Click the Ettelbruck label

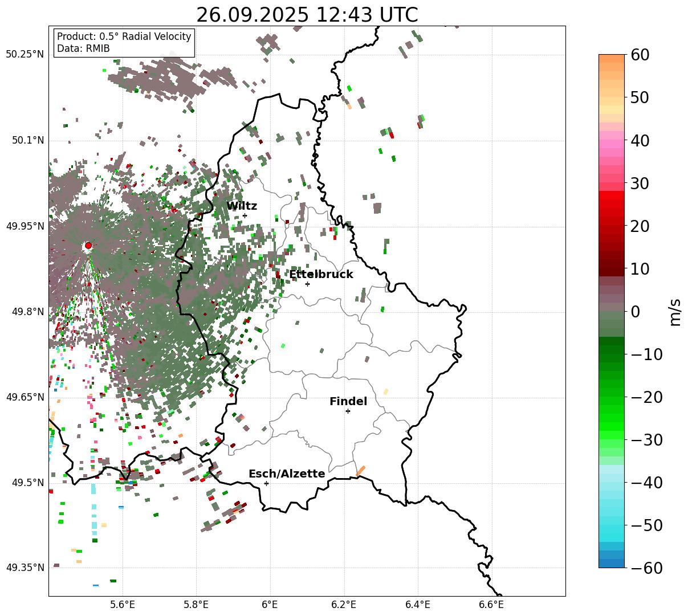[321, 274]
